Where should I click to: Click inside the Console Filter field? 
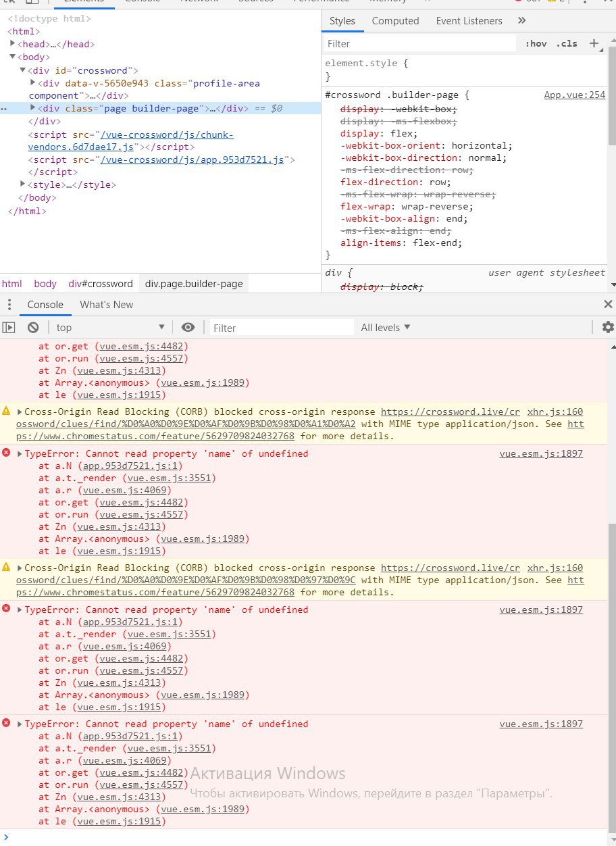click(281, 328)
